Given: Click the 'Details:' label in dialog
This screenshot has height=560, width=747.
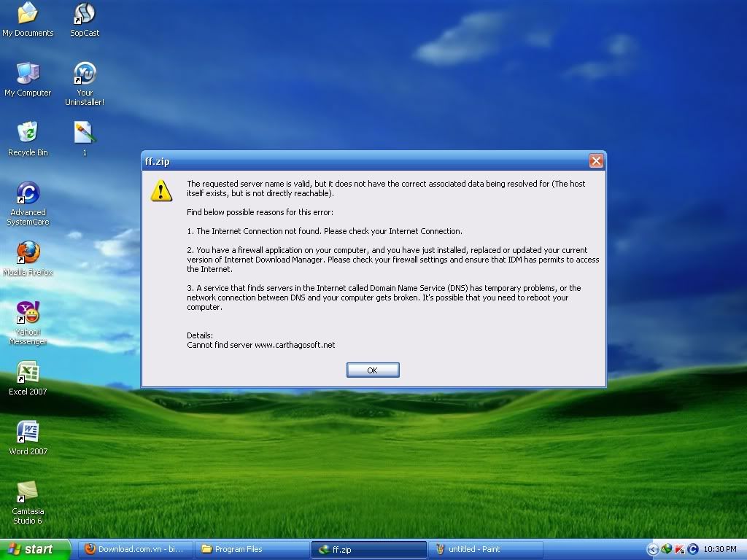Looking at the screenshot, I should [x=200, y=335].
